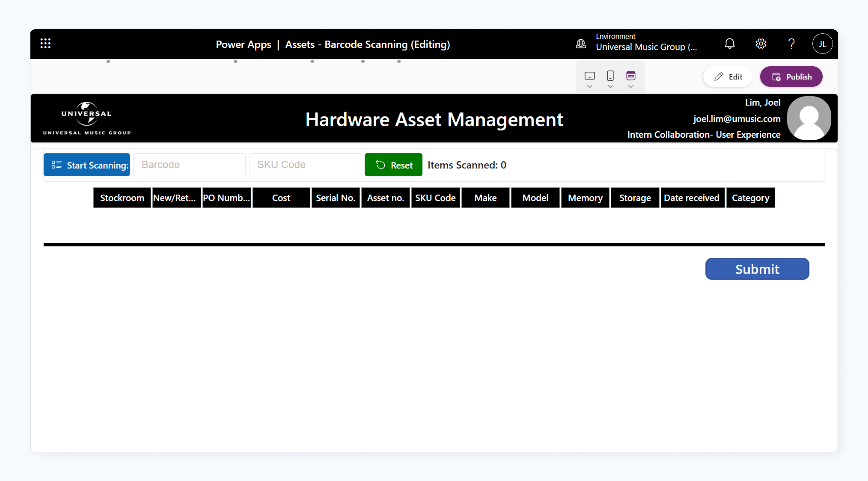Select the PO Numb... column header
Screen dimensions: 868x481
226,198
